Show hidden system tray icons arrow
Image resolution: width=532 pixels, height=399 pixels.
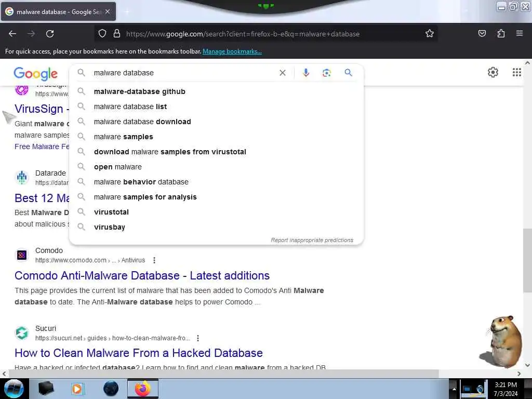click(454, 389)
